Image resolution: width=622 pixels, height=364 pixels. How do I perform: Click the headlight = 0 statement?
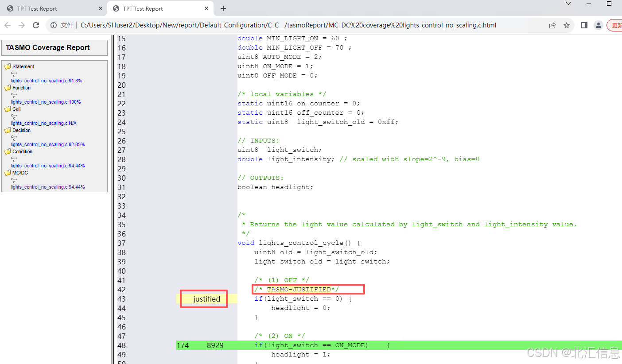click(301, 308)
